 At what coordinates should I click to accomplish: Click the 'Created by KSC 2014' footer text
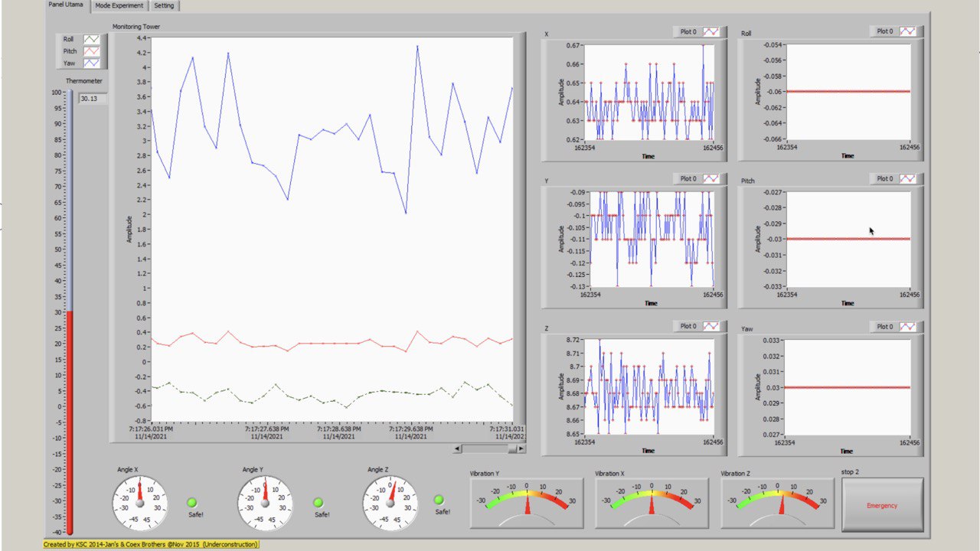[151, 544]
